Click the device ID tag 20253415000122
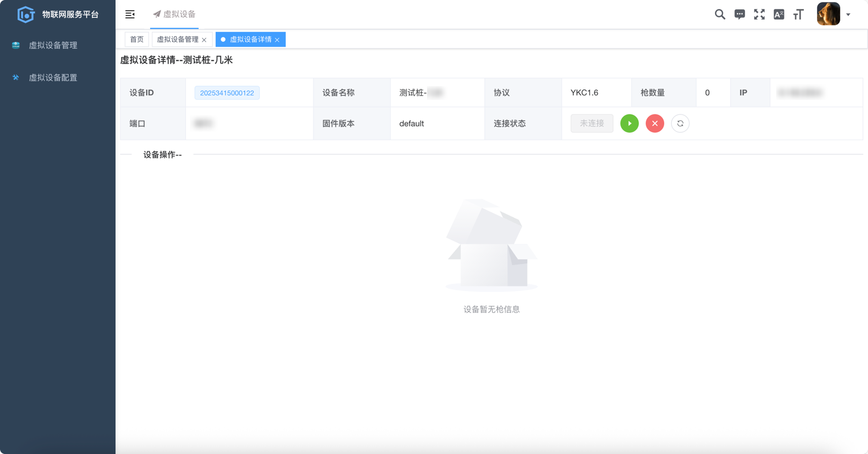This screenshot has height=454, width=868. click(x=227, y=93)
